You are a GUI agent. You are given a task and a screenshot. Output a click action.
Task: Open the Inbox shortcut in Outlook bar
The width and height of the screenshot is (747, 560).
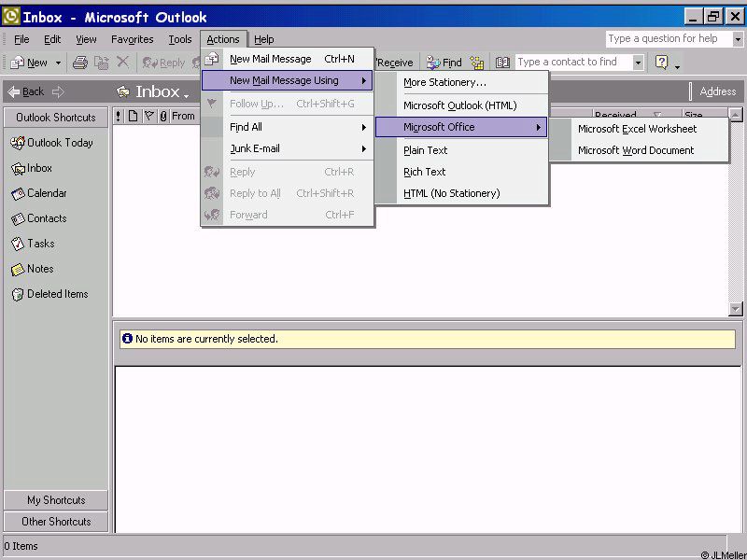(32, 168)
